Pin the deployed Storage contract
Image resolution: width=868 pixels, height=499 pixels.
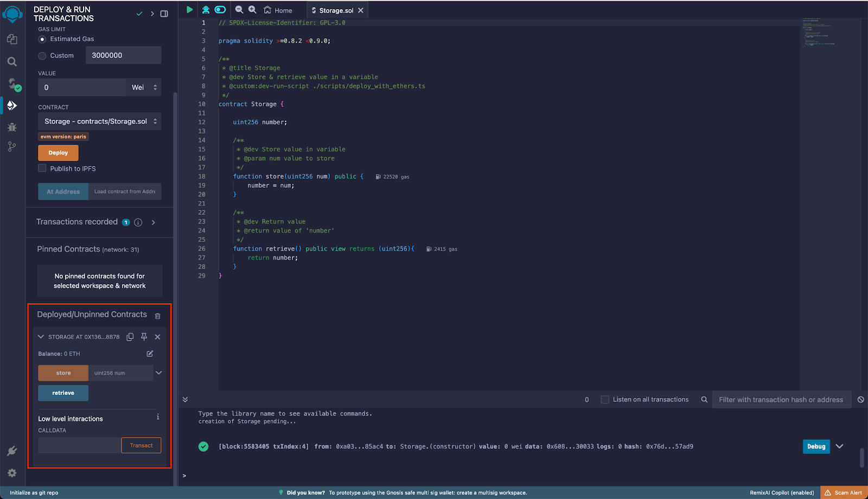[x=144, y=337]
